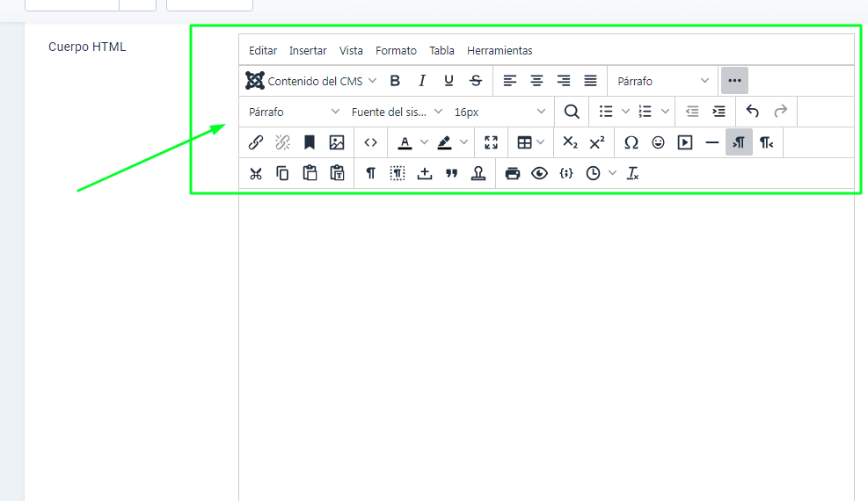Preview content with the eye icon
This screenshot has width=868, height=501.
(x=540, y=173)
